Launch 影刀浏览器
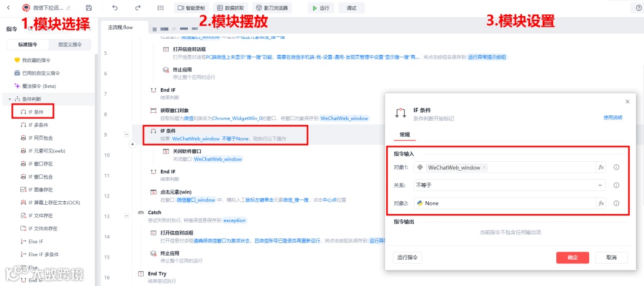 click(x=272, y=8)
